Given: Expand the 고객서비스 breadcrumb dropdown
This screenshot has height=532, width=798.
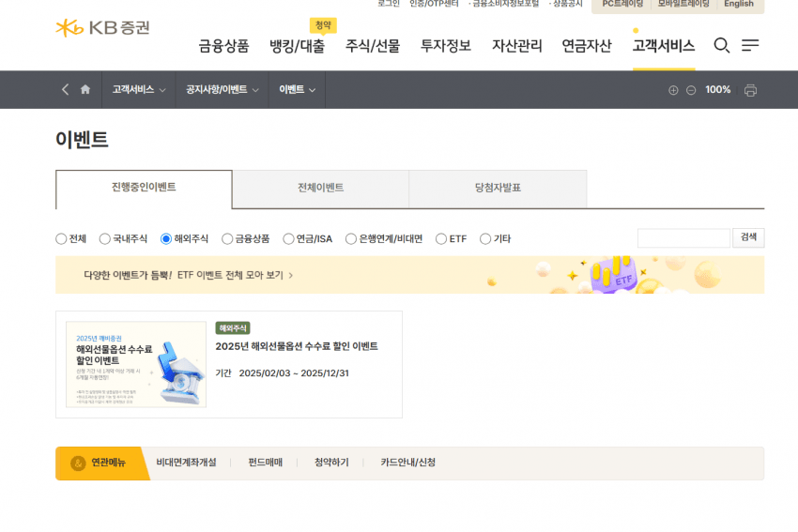Looking at the screenshot, I should click(x=138, y=90).
